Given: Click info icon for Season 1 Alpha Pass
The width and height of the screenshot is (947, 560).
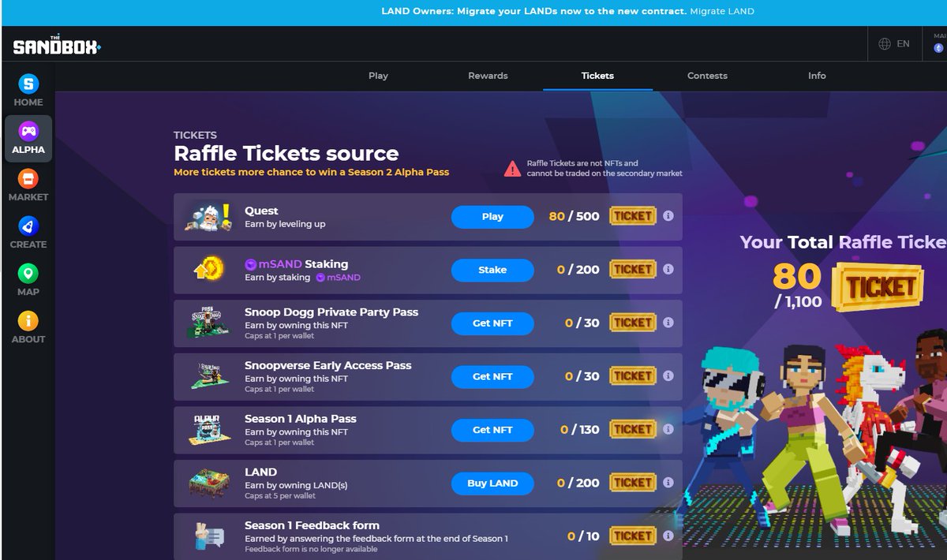Looking at the screenshot, I should point(668,429).
